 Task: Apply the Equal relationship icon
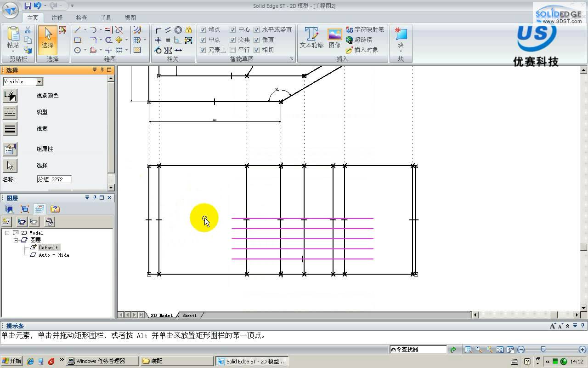coord(168,40)
